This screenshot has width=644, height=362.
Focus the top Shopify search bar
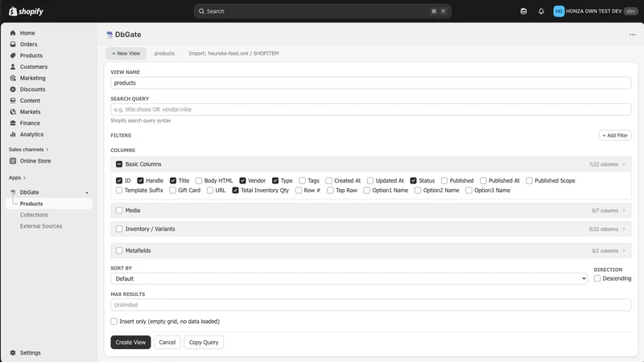pyautogui.click(x=323, y=11)
